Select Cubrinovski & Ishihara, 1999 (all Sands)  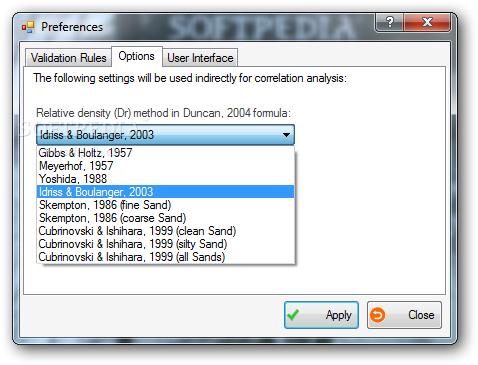pos(165,257)
